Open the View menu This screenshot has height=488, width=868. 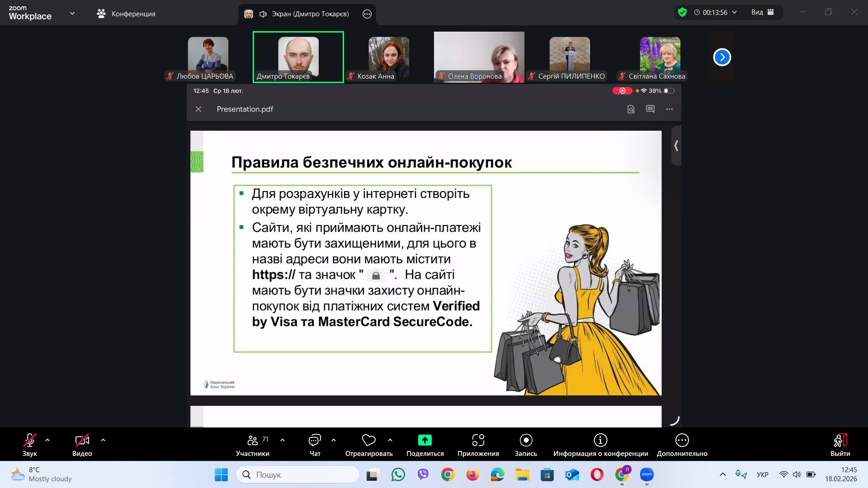pyautogui.click(x=763, y=12)
